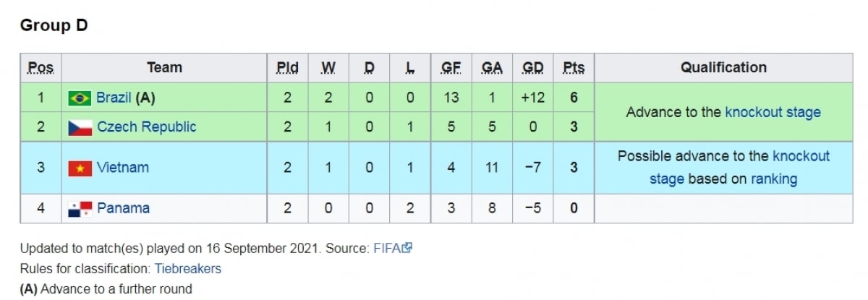
Task: Open the Panama team link
Action: [x=123, y=208]
